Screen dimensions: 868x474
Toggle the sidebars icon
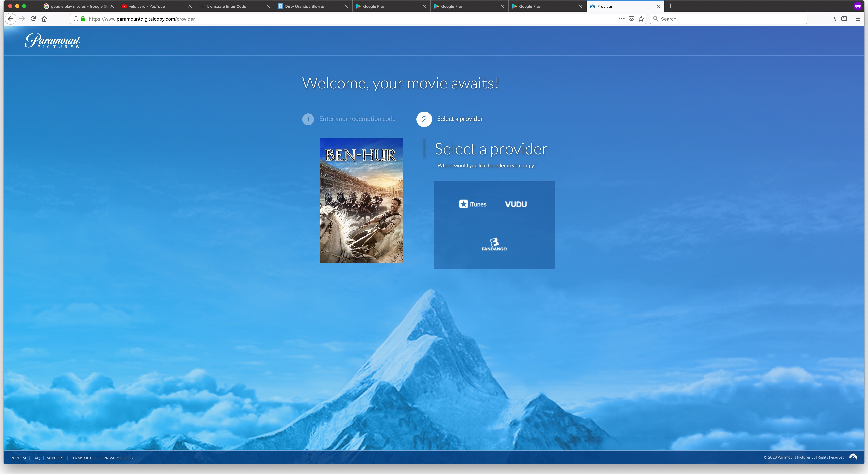coord(844,19)
